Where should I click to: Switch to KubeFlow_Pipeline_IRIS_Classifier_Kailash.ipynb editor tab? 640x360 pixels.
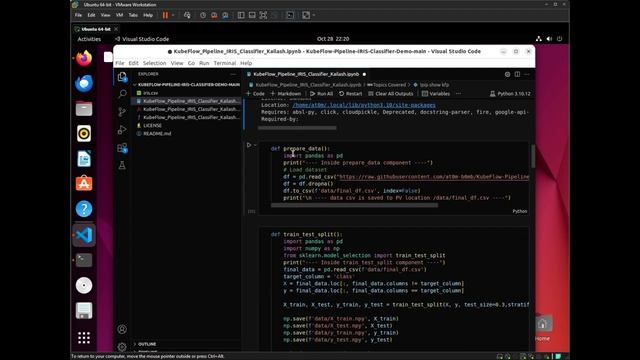click(306, 74)
